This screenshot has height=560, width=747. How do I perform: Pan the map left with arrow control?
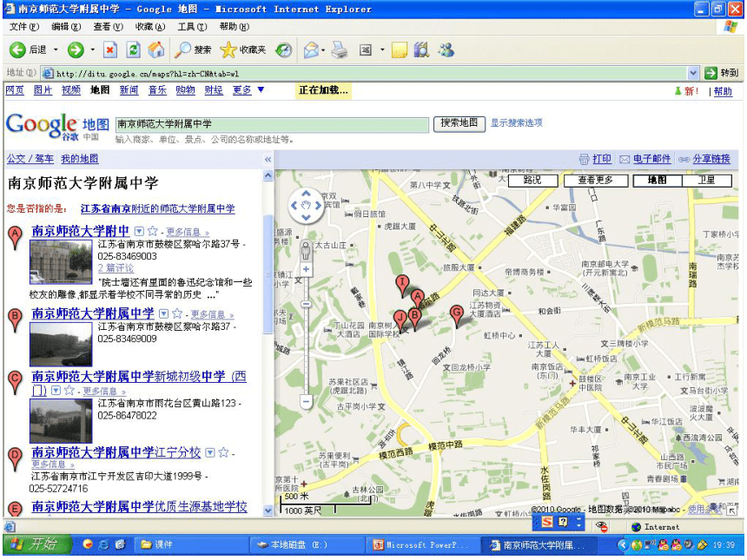[294, 206]
